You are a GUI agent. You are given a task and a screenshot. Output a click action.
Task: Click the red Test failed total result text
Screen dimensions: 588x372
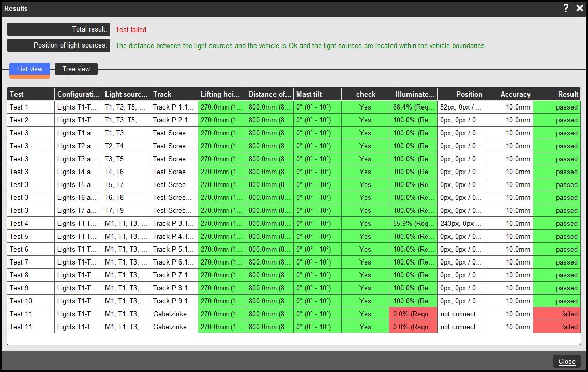point(131,29)
